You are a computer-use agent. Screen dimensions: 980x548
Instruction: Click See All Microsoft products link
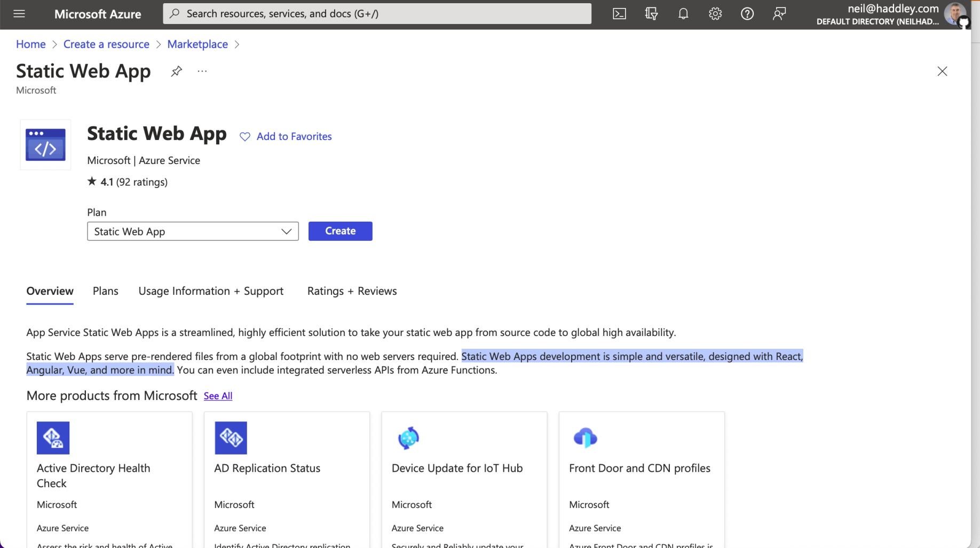(218, 396)
